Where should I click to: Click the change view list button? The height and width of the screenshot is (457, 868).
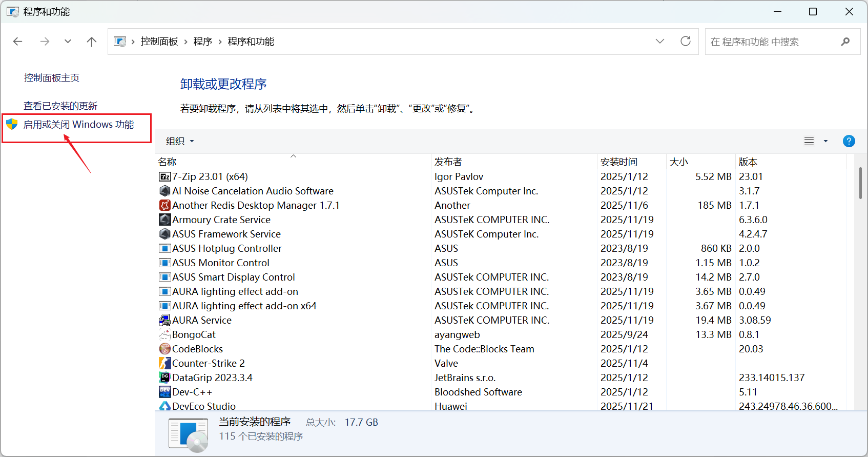(x=809, y=141)
